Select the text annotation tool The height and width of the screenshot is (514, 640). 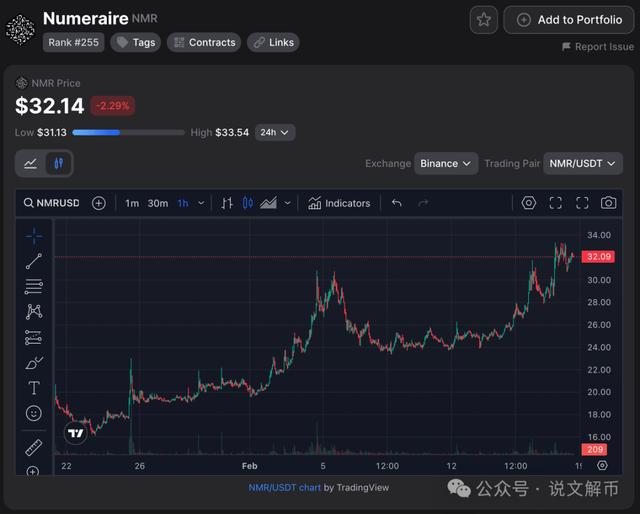click(34, 388)
